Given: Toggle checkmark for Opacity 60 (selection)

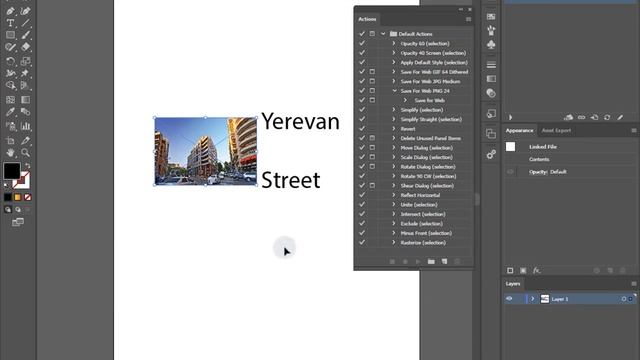Looking at the screenshot, I should [362, 43].
